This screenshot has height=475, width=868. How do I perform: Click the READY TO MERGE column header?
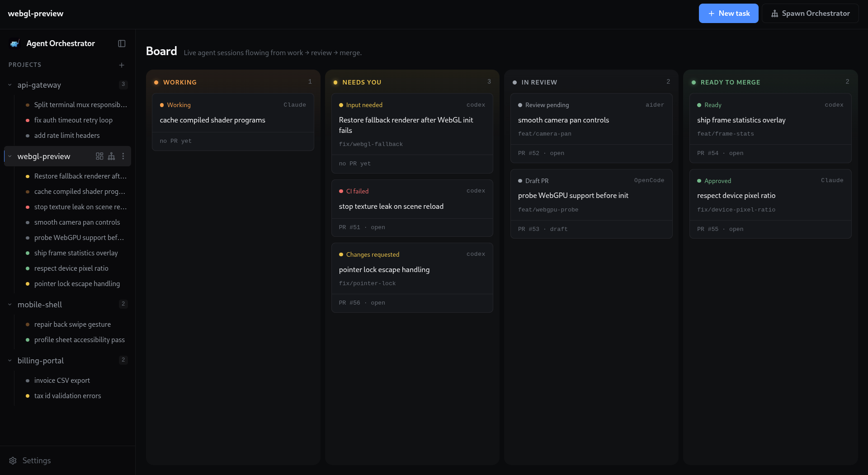click(730, 82)
